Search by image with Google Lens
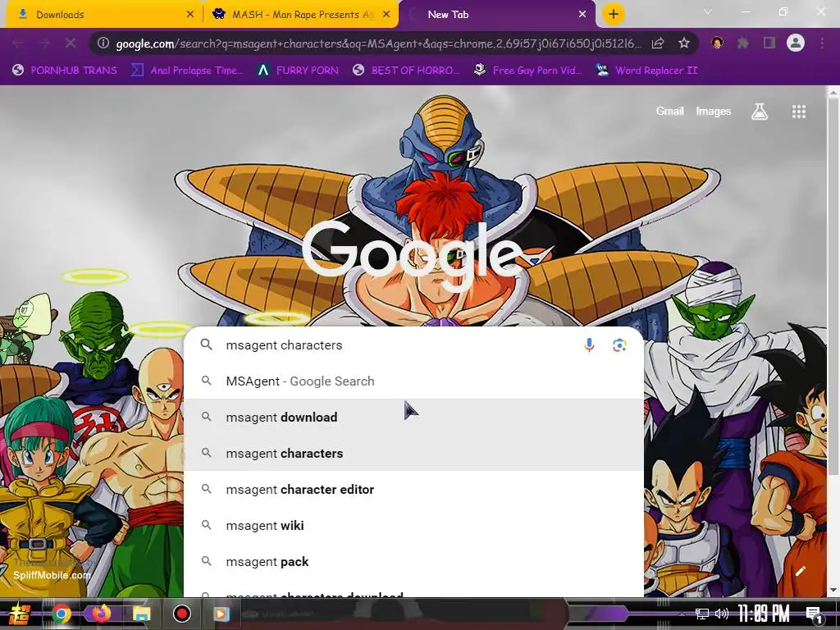This screenshot has height=630, width=840. coord(619,345)
